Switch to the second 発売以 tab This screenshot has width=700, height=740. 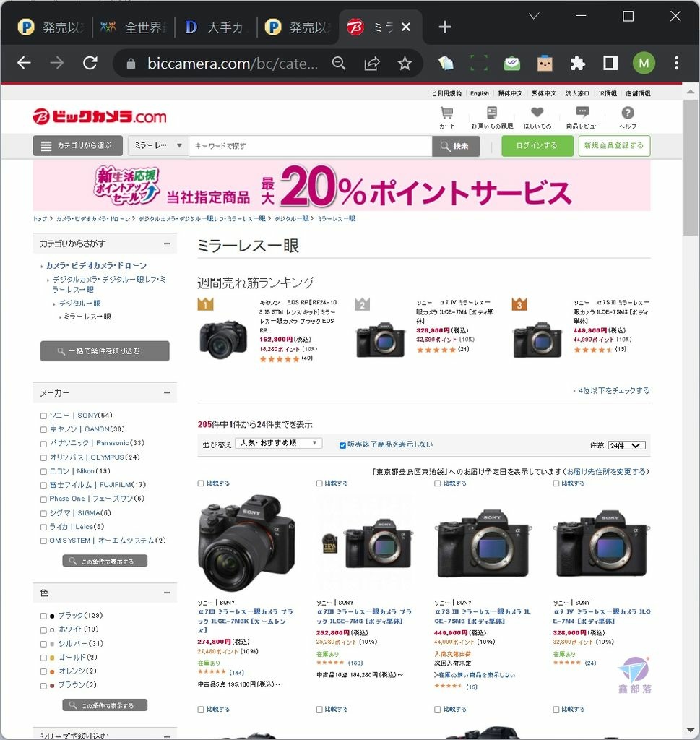[x=298, y=27]
